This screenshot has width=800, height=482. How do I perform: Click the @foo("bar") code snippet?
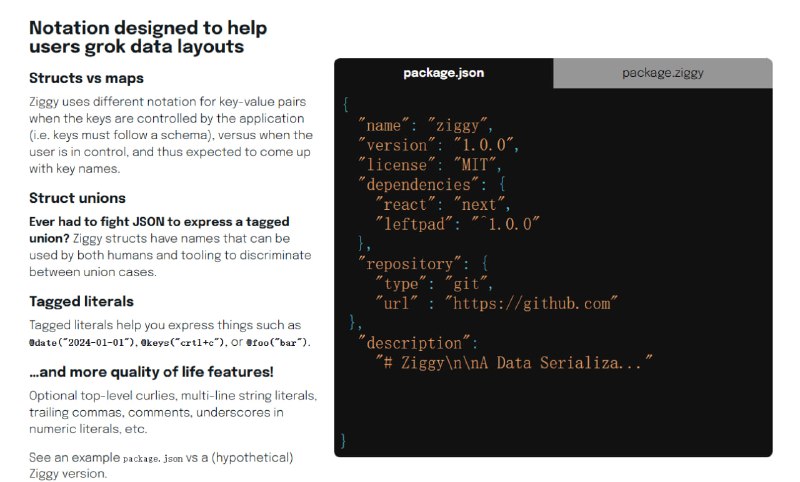click(278, 342)
